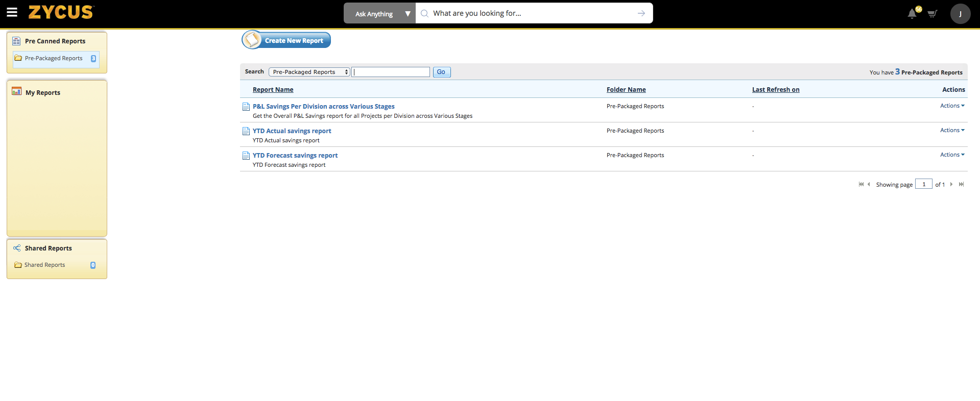Screen dimensions: 980x401
Task: Go to the first page of results
Action: tap(861, 184)
